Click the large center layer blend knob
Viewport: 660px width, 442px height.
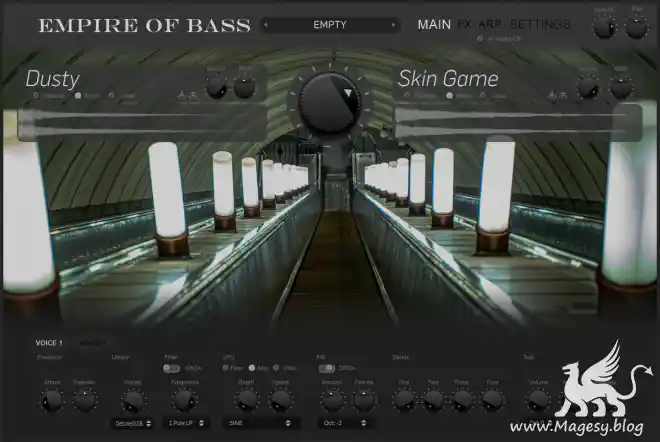pos(330,102)
